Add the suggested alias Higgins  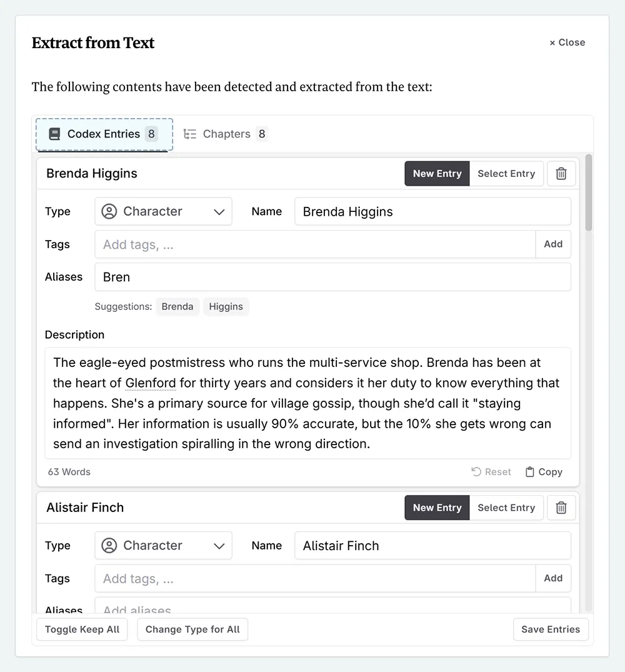pos(226,307)
